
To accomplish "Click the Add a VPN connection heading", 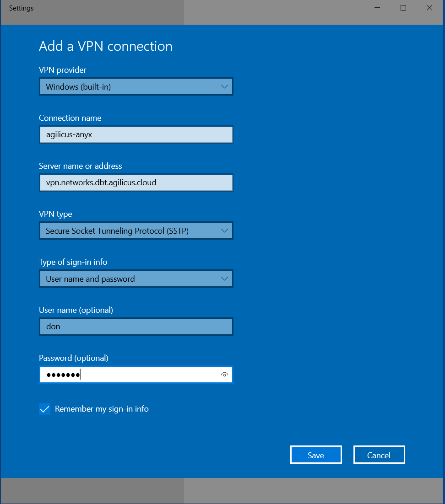I will click(x=106, y=46).
